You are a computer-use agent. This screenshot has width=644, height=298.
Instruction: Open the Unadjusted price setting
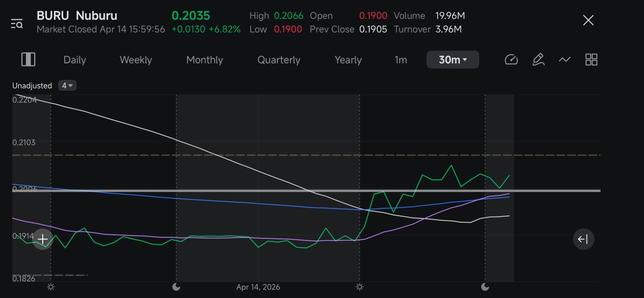[x=32, y=86]
